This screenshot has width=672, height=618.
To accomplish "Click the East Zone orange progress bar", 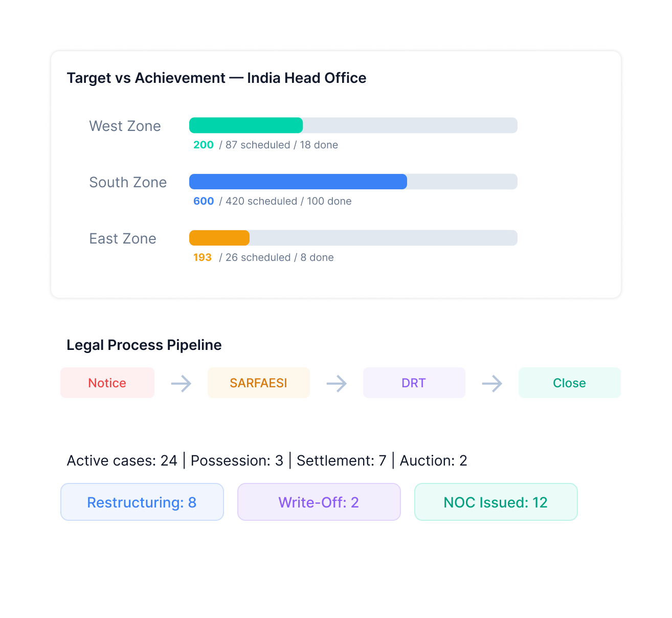I will tap(219, 238).
